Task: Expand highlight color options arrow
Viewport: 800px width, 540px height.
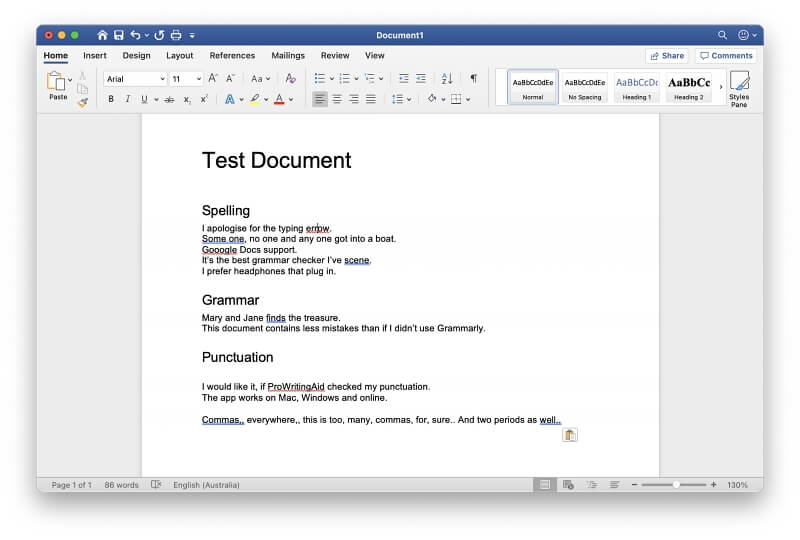Action: click(x=266, y=100)
